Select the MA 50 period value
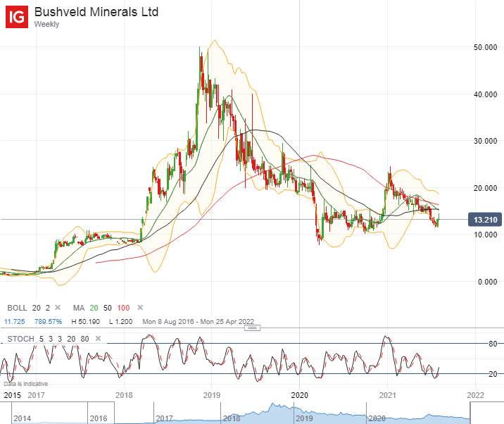Screen dimensions: 504x424 (108, 308)
